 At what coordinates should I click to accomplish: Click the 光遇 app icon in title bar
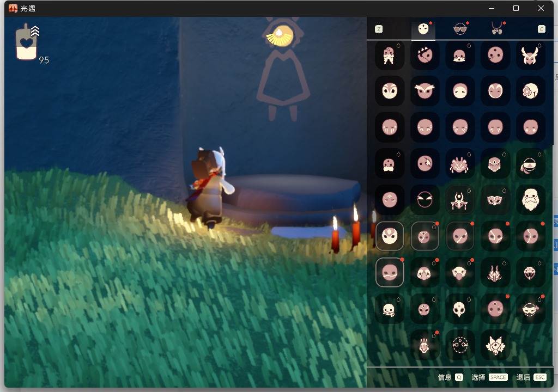[13, 8]
